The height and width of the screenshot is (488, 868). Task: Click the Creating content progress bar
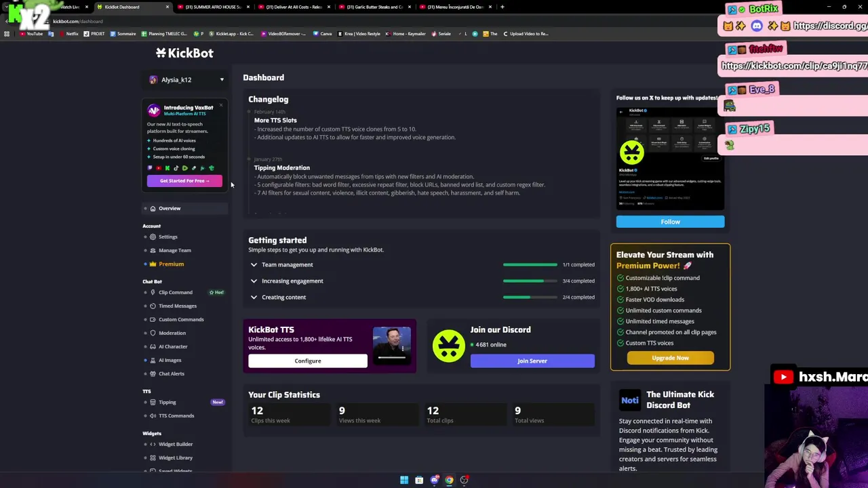click(x=530, y=298)
